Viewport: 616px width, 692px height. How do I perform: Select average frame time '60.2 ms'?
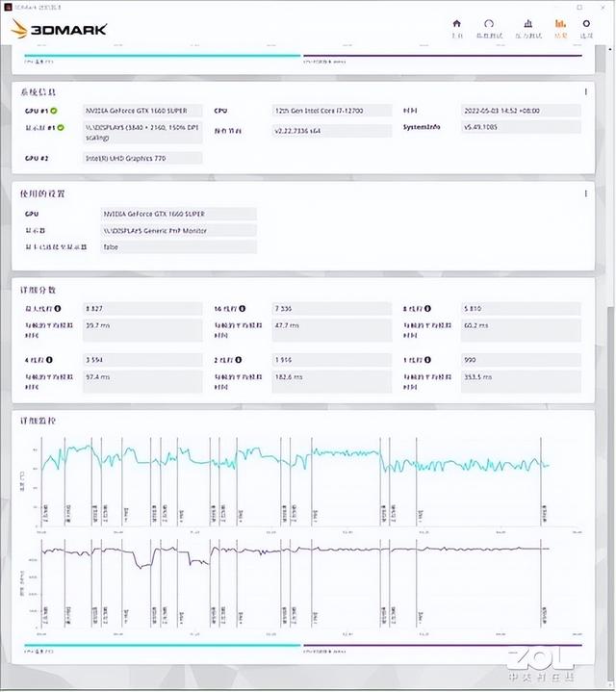point(521,330)
